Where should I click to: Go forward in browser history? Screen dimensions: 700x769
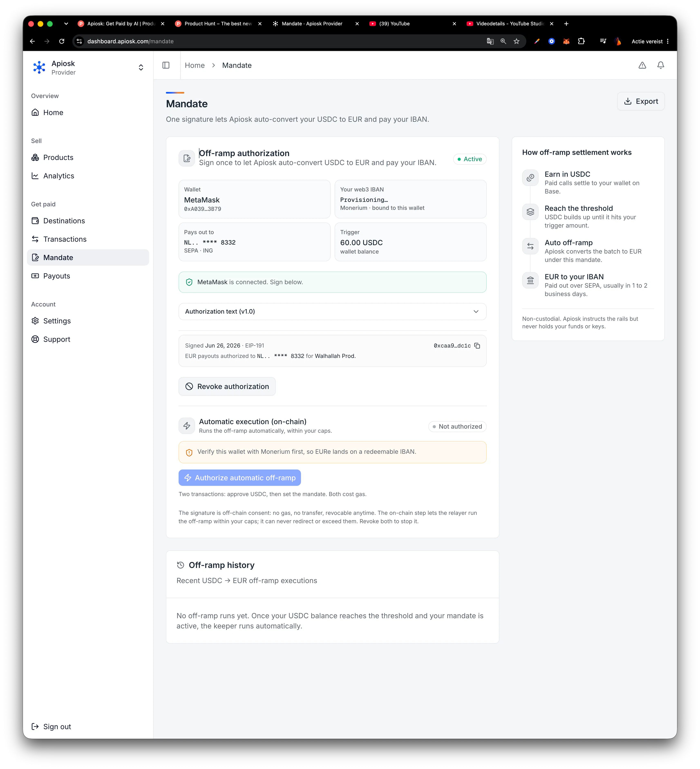coord(47,41)
